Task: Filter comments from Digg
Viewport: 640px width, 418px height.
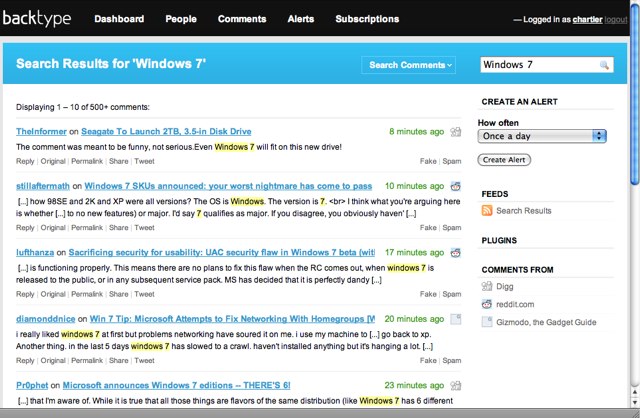Action: tap(504, 287)
